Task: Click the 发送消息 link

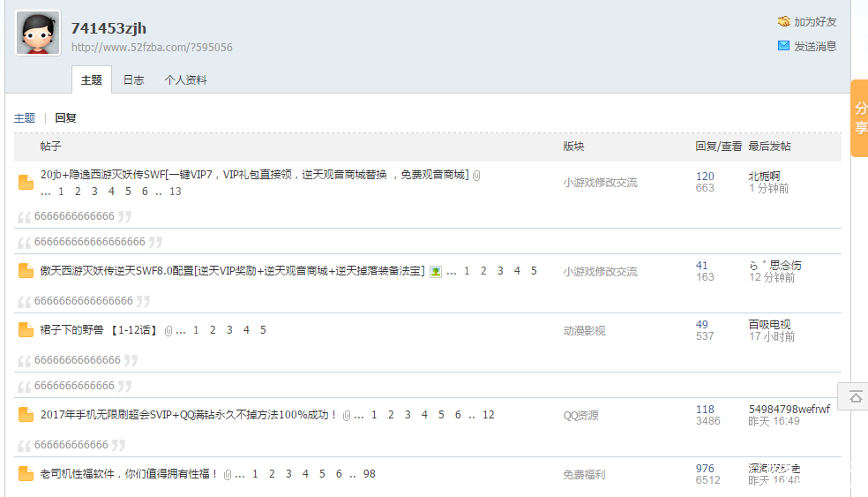Action: (815, 46)
